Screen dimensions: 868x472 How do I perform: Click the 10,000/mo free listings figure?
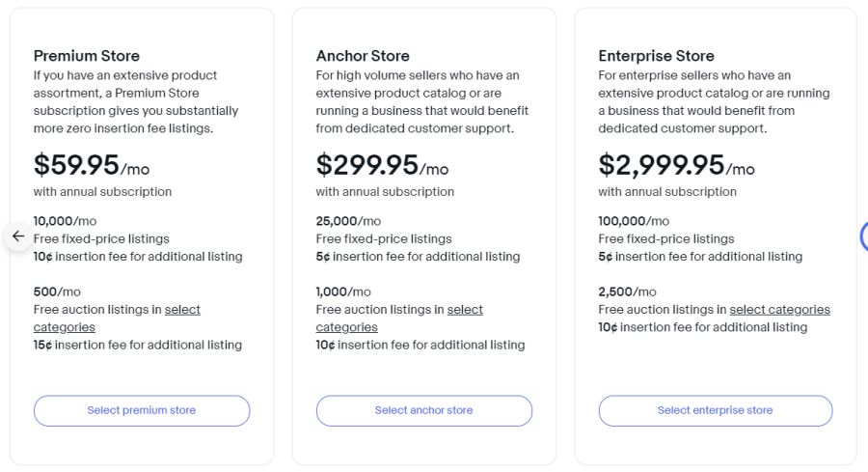(65, 221)
